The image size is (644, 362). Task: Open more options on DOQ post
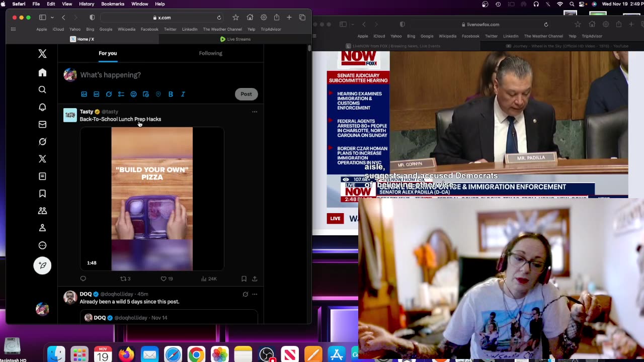[255, 294]
